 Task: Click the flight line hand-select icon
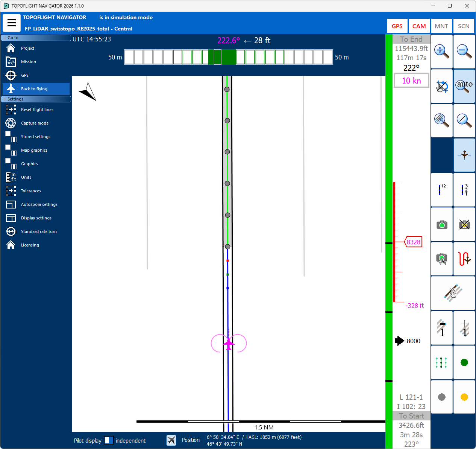click(453, 293)
